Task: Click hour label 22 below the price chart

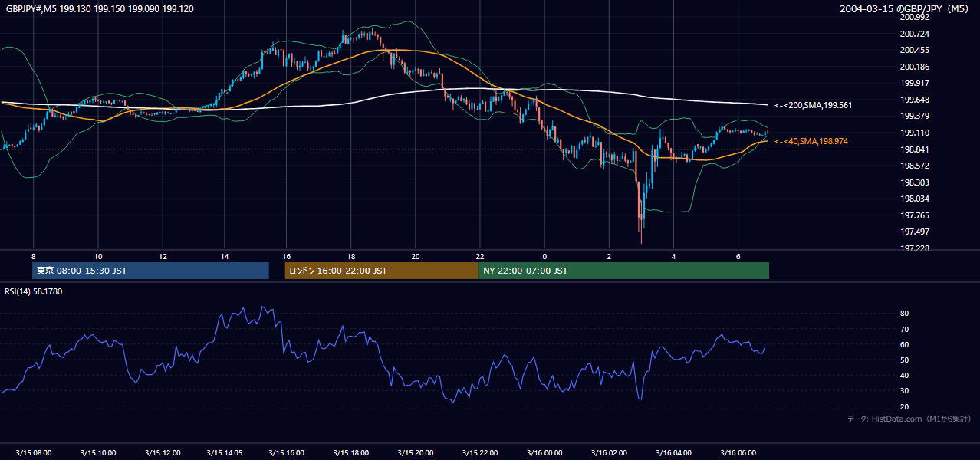Action: [479, 256]
